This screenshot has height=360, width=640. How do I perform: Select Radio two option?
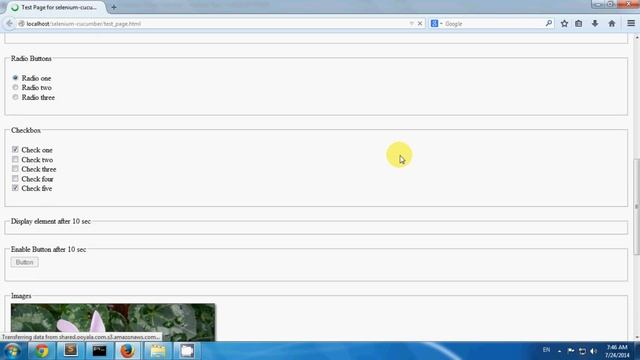[x=15, y=87]
